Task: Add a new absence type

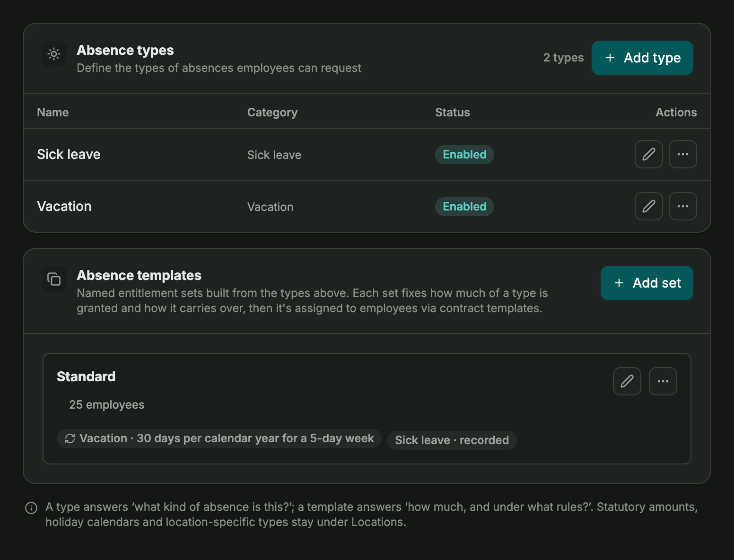Action: click(642, 58)
